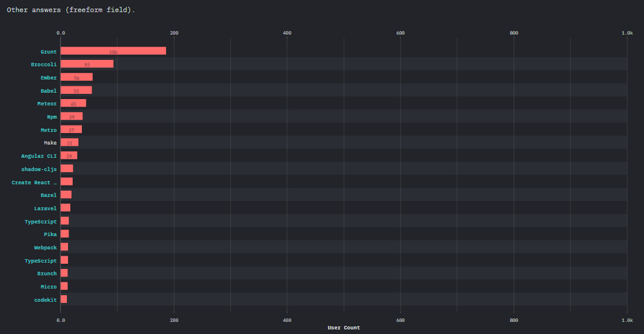Open the Grunt label link
The height and width of the screenshot is (334, 644).
click(48, 52)
